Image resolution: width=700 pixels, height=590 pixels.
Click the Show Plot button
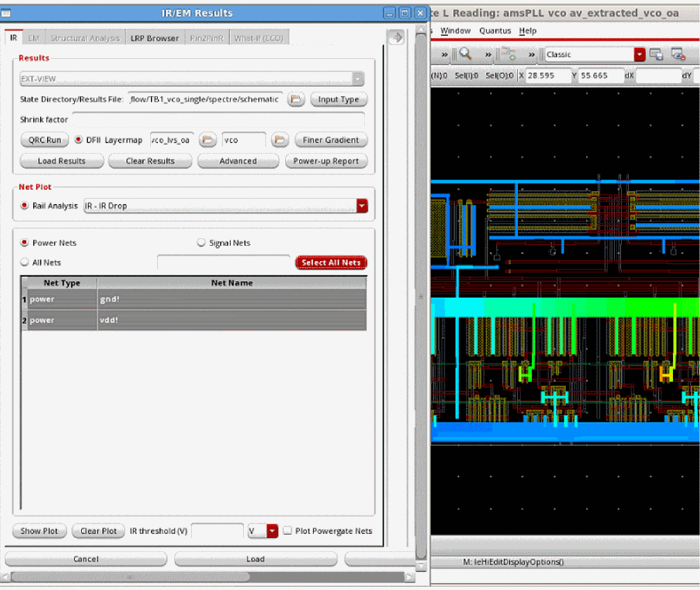pyautogui.click(x=39, y=531)
